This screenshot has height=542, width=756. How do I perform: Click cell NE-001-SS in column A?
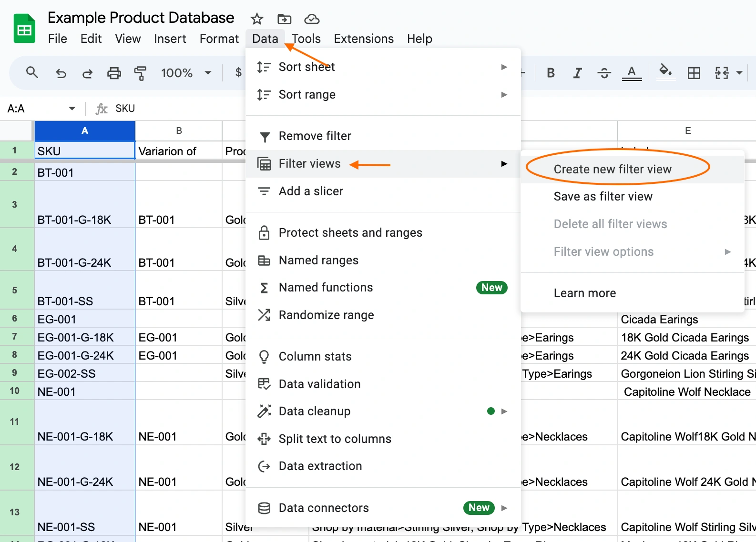(x=85, y=512)
